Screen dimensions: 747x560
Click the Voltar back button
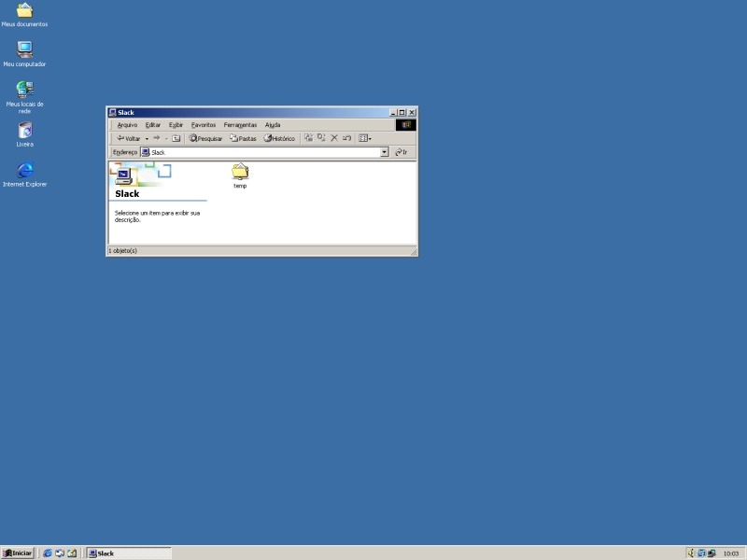128,138
